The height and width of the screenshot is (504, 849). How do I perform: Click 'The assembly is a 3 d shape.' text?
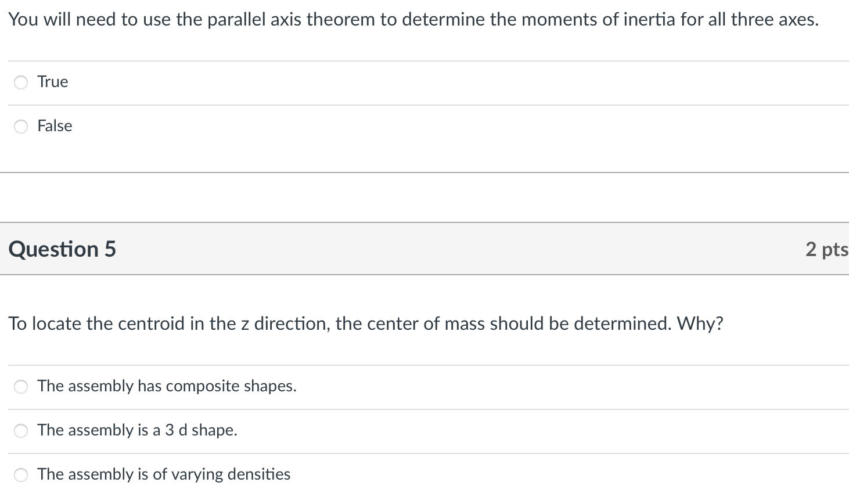coord(137,430)
